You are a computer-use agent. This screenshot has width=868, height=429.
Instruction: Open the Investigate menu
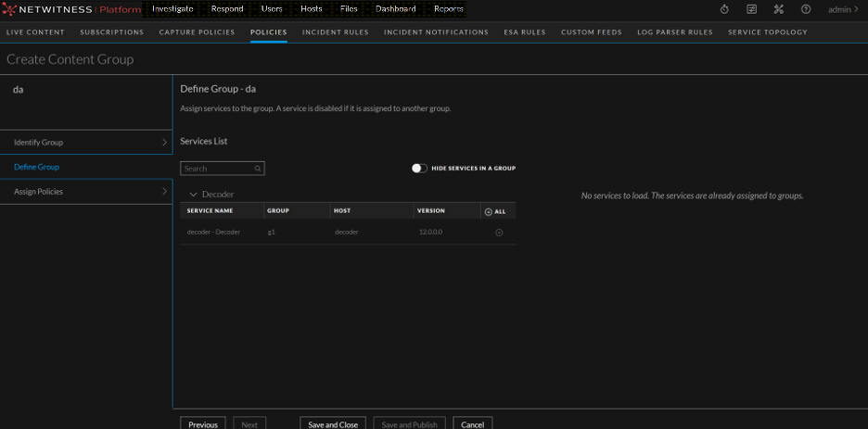172,9
